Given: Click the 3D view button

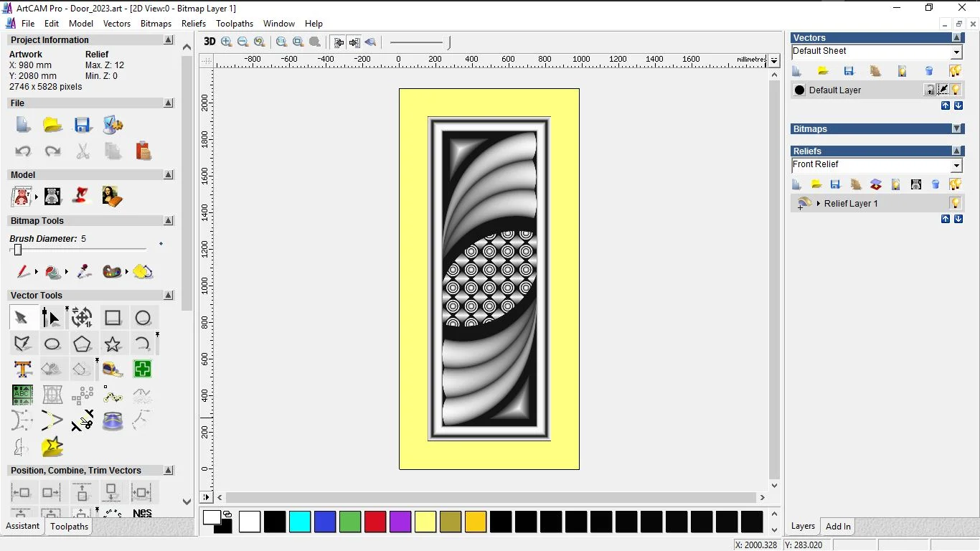Looking at the screenshot, I should click(x=209, y=42).
